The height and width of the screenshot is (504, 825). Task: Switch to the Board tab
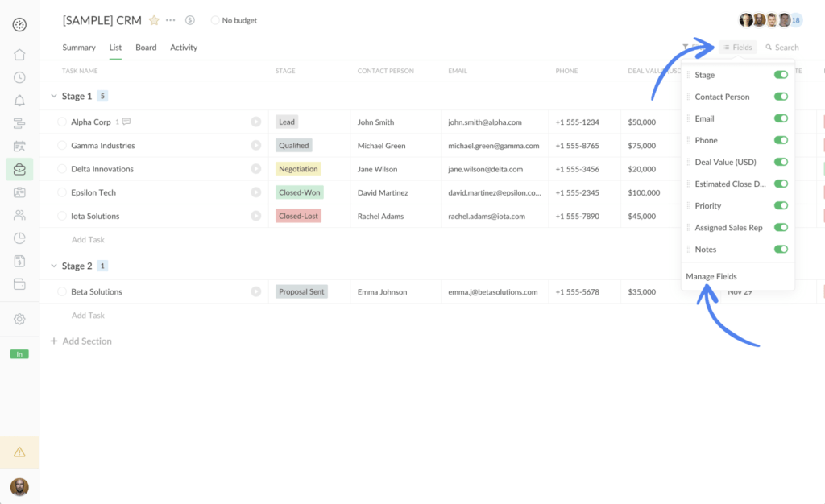(x=145, y=47)
